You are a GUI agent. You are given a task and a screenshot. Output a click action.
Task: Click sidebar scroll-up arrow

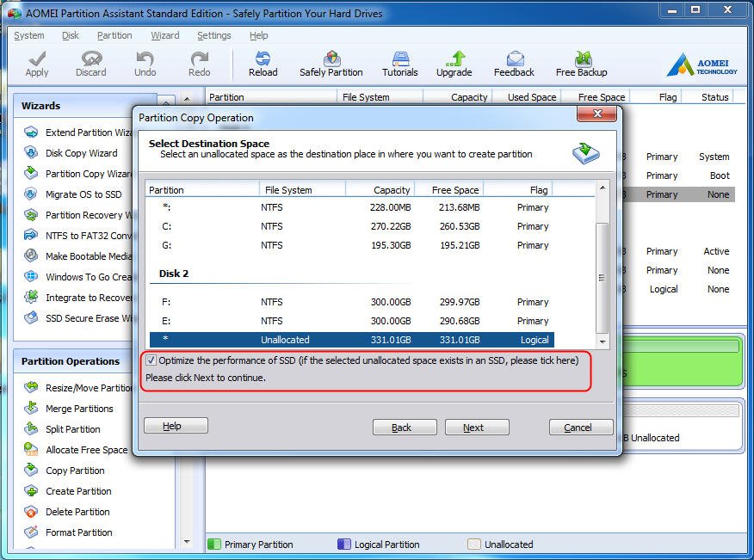tap(187, 99)
